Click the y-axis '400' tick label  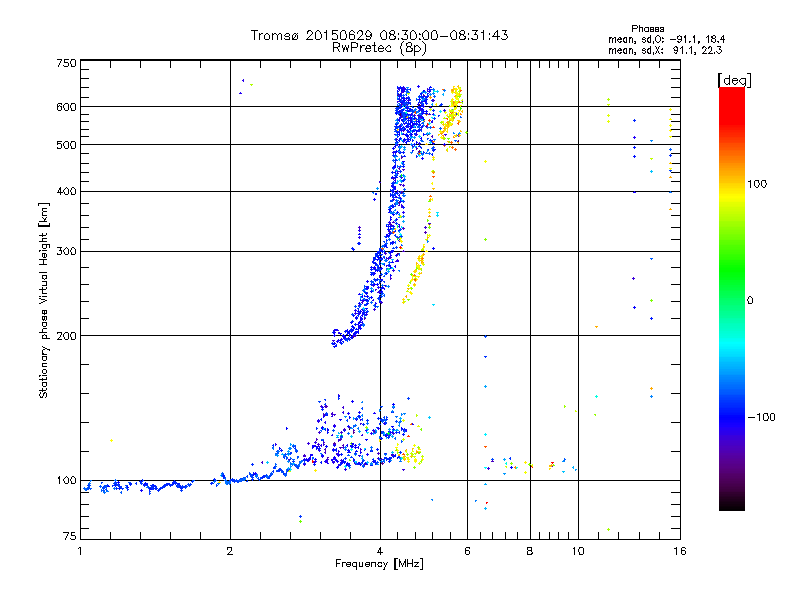coord(66,191)
